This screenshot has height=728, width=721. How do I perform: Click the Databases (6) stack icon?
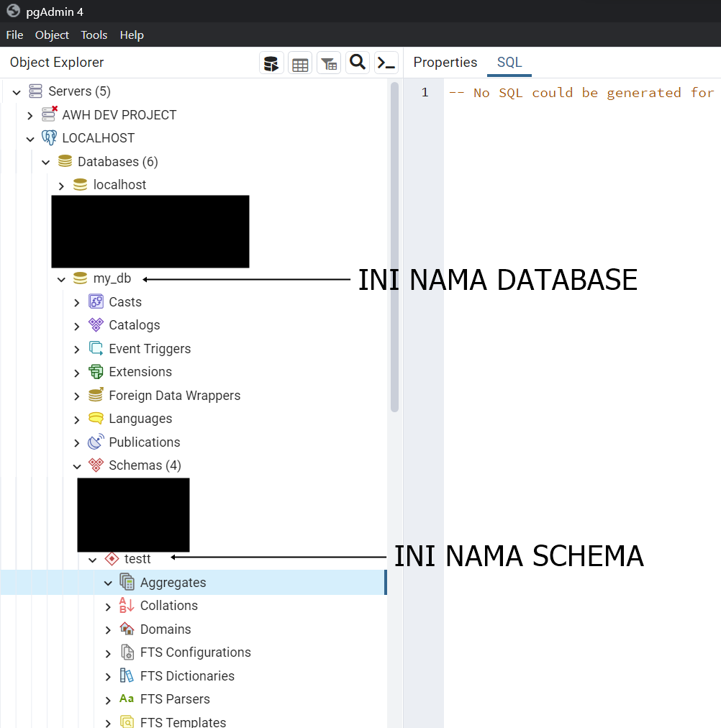coord(65,161)
